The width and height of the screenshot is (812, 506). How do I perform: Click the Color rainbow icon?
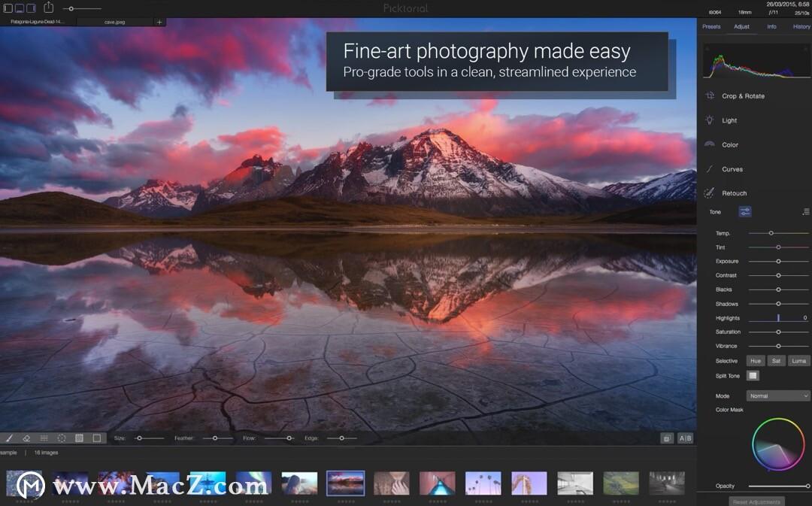point(710,144)
